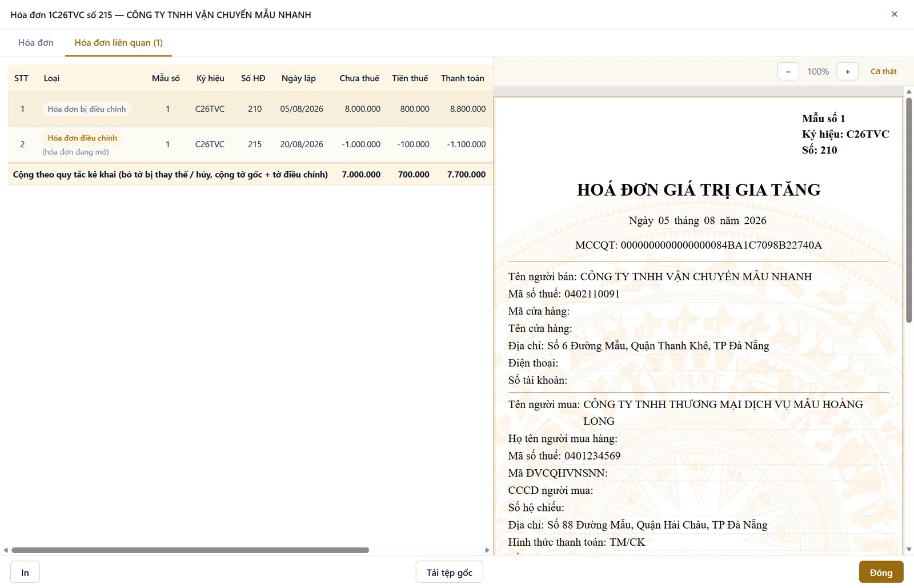The width and height of the screenshot is (914, 588).
Task: Click the Tiền thuế column header
Action: [410, 78]
